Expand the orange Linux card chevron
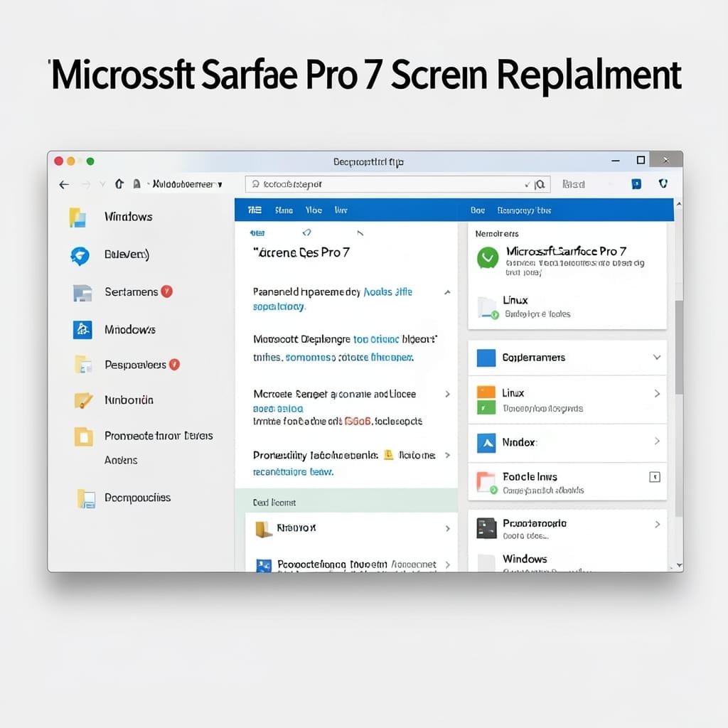This screenshot has height=728, width=728. click(657, 394)
